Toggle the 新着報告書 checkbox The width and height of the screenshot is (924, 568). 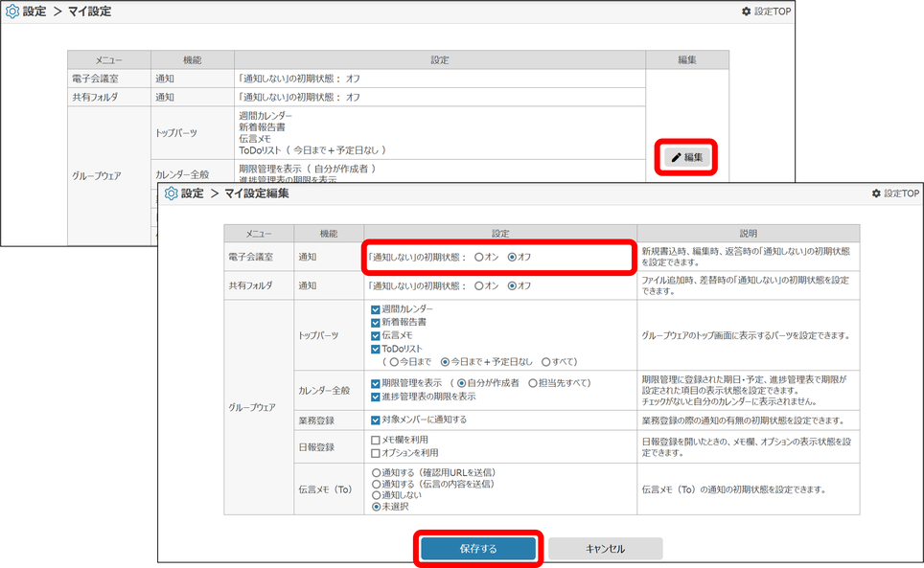pyautogui.click(x=376, y=323)
